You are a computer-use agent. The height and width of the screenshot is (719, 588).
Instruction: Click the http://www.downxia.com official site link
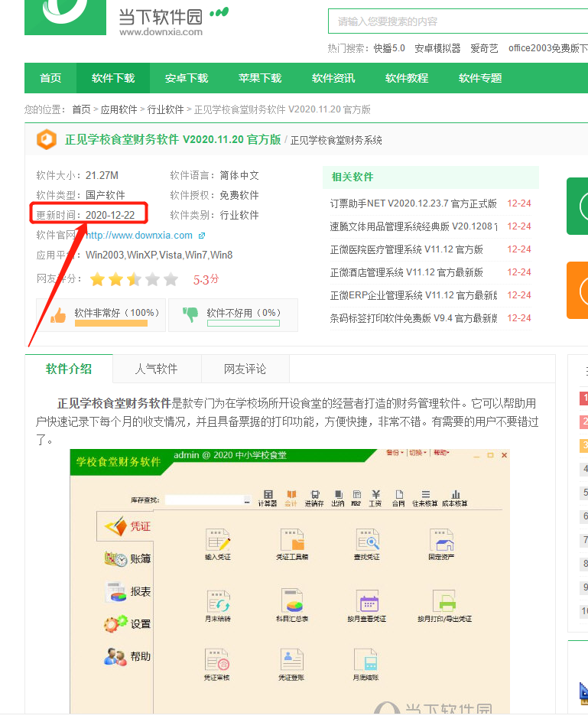point(139,236)
